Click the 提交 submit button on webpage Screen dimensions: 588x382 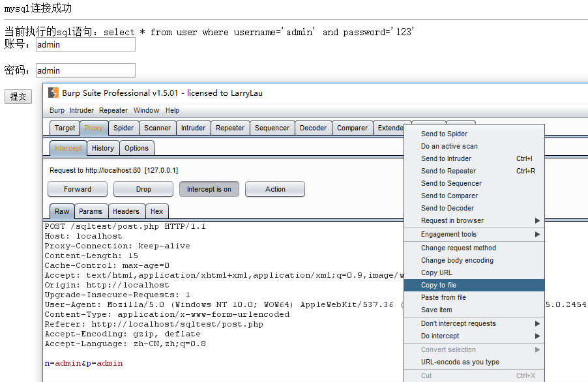(x=18, y=96)
